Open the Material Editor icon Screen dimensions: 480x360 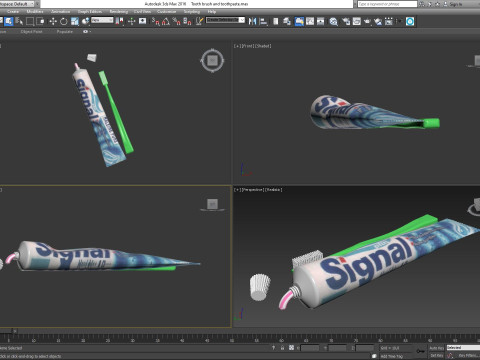[x=333, y=21]
